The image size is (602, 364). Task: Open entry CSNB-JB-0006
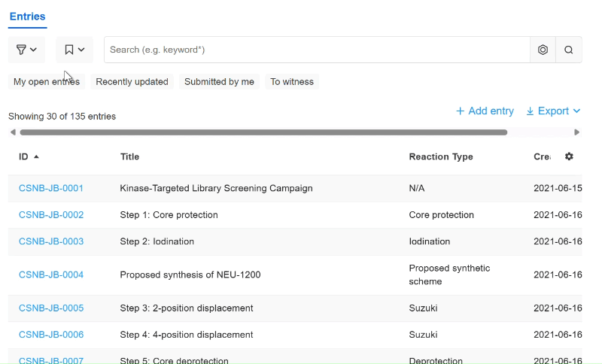[x=51, y=335]
